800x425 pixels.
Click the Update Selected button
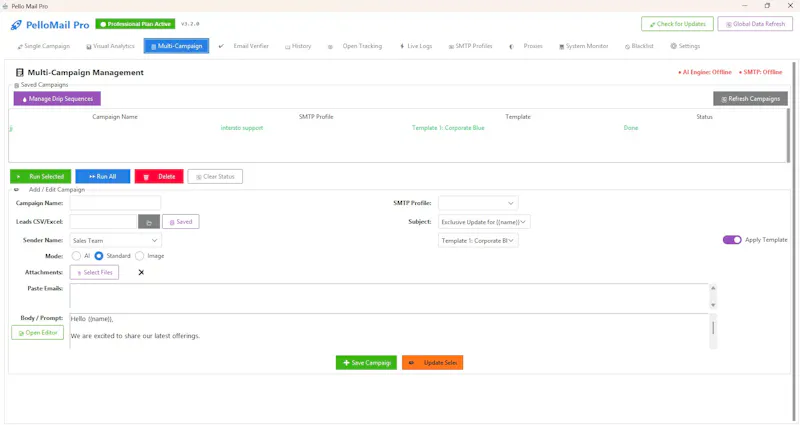click(x=433, y=363)
